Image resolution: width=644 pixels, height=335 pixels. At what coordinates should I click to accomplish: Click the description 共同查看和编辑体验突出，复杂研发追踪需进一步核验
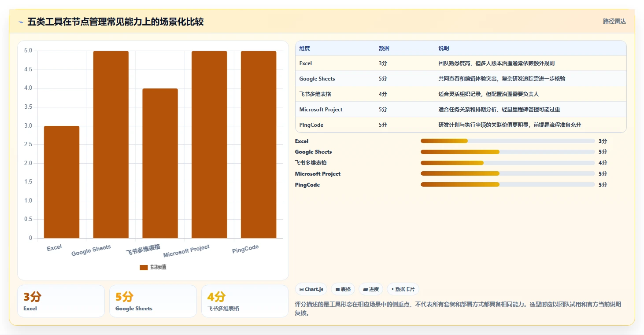coord(502,79)
